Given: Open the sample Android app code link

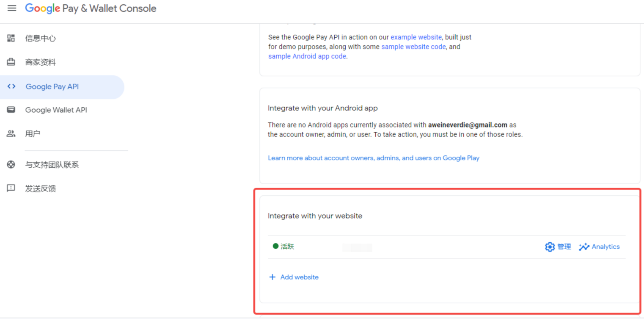Looking at the screenshot, I should click(307, 56).
